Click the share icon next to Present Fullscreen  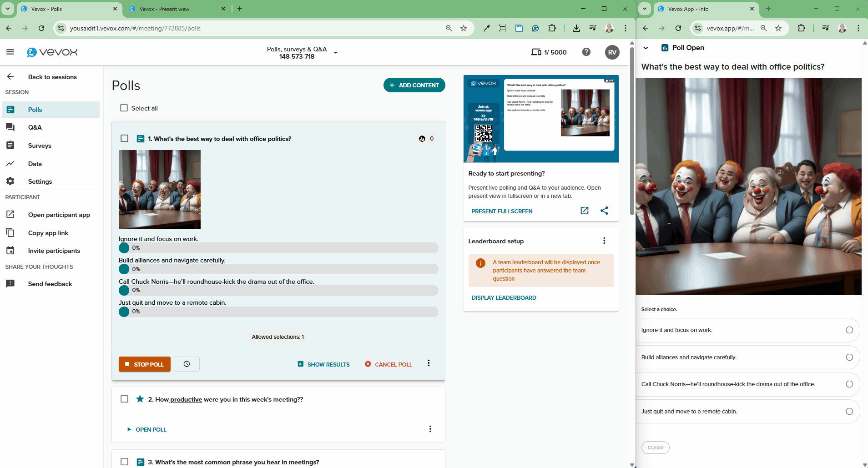pos(605,211)
